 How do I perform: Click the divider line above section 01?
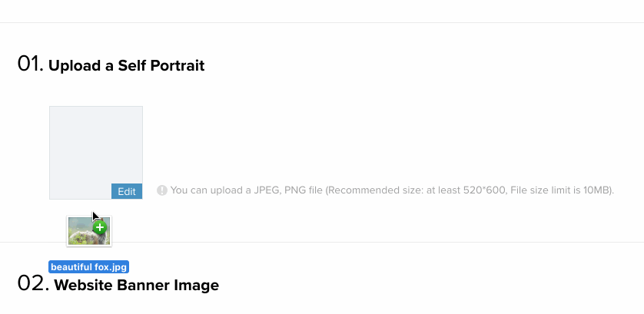[322, 22]
